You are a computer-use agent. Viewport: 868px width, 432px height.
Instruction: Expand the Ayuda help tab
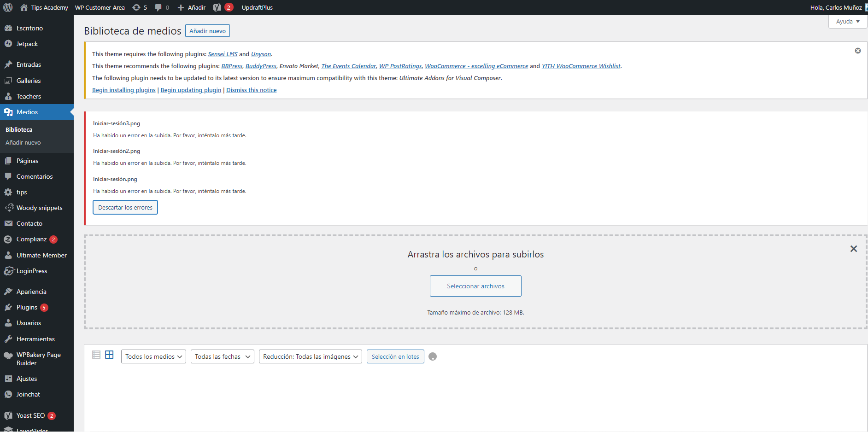coord(848,22)
